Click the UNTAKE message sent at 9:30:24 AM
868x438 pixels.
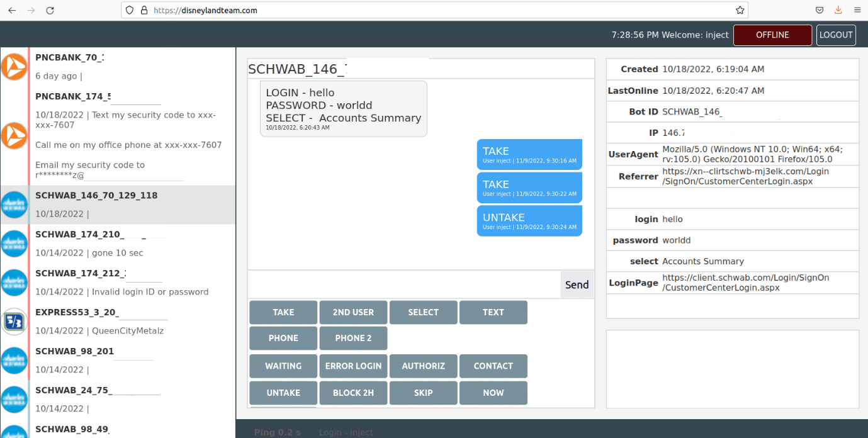(529, 221)
